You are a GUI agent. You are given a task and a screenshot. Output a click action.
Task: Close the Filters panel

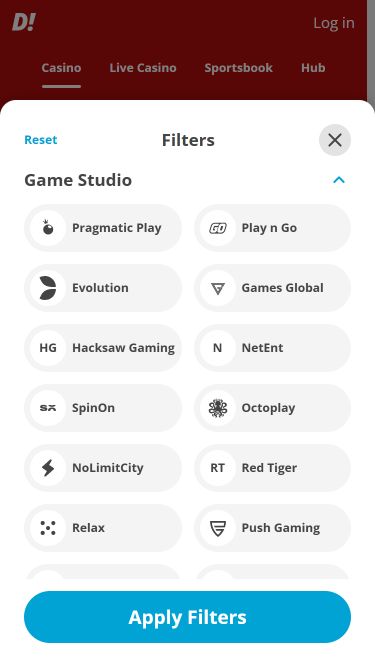[335, 140]
